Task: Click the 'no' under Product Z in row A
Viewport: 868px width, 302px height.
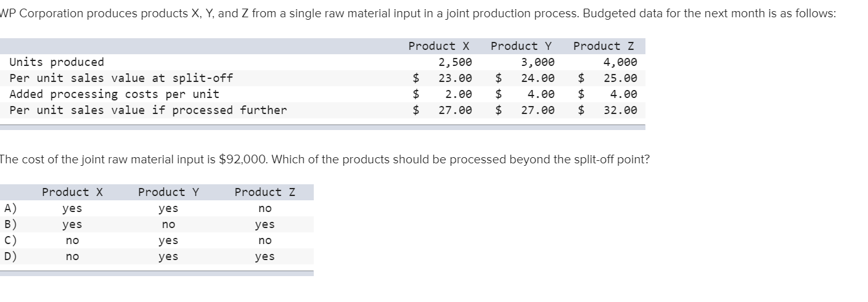Action: point(265,209)
